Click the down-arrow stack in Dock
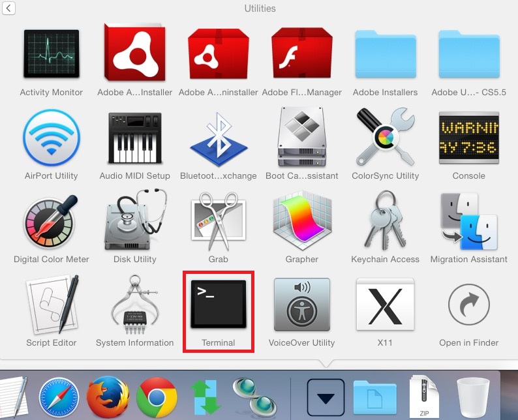Screen dimensions: 518x420 coord(326,397)
